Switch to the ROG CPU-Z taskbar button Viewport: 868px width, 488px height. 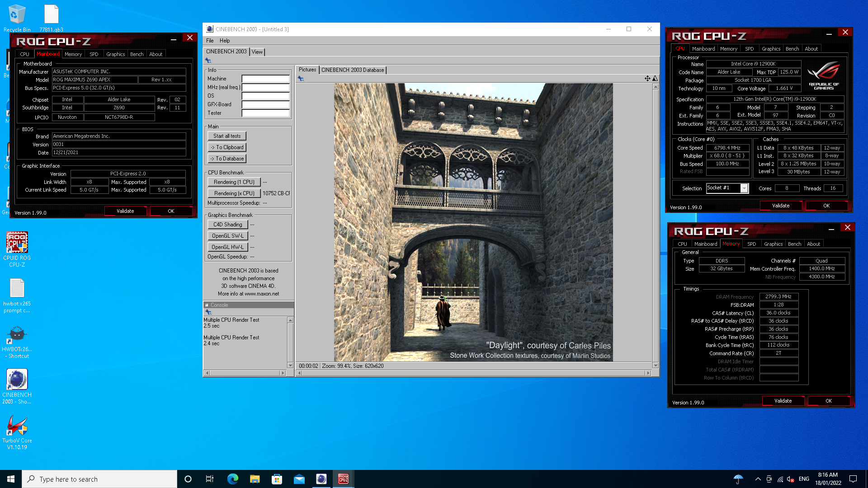(343, 479)
